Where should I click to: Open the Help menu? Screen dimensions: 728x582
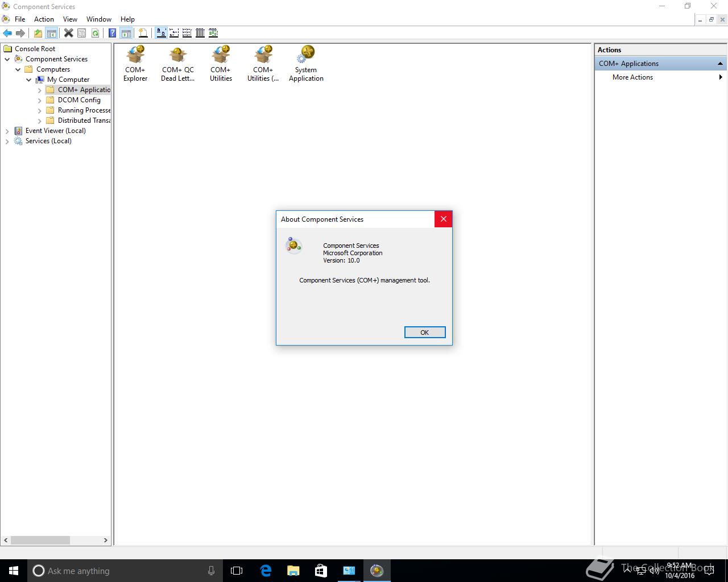127,19
